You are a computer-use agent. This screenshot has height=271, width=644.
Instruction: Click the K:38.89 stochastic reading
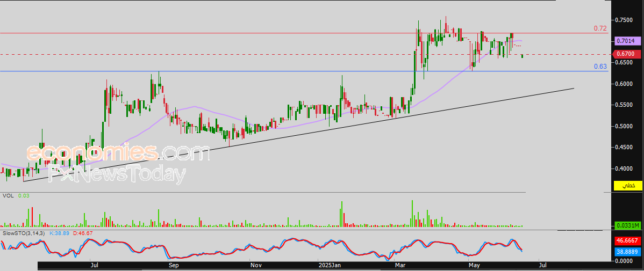(x=59, y=233)
